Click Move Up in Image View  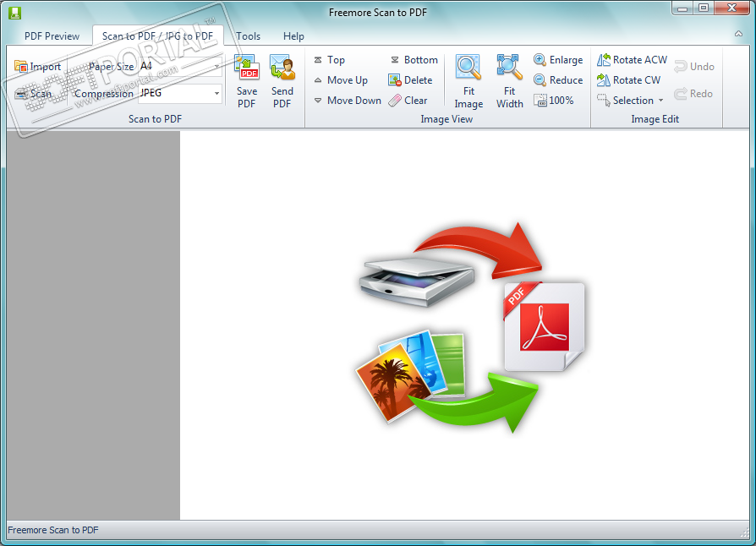pos(341,80)
